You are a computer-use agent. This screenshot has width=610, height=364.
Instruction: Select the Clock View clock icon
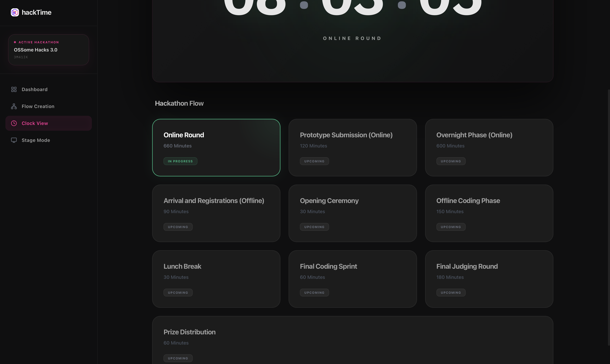[x=14, y=123]
